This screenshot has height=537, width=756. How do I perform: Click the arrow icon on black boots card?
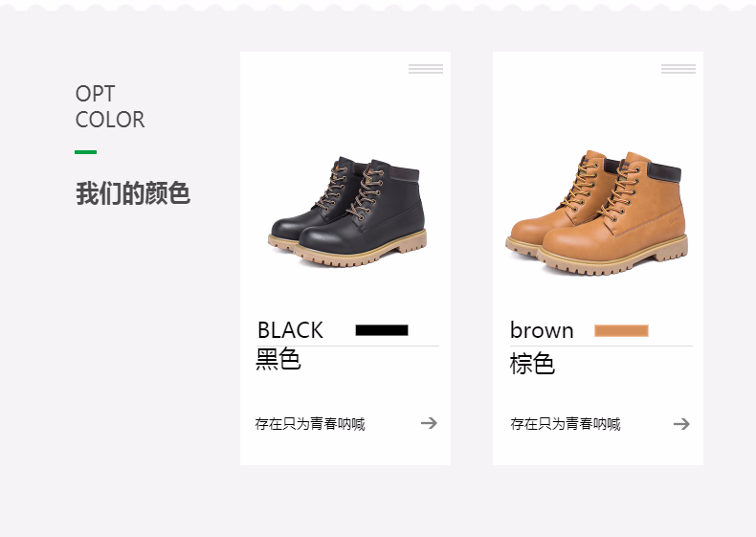[x=429, y=423]
